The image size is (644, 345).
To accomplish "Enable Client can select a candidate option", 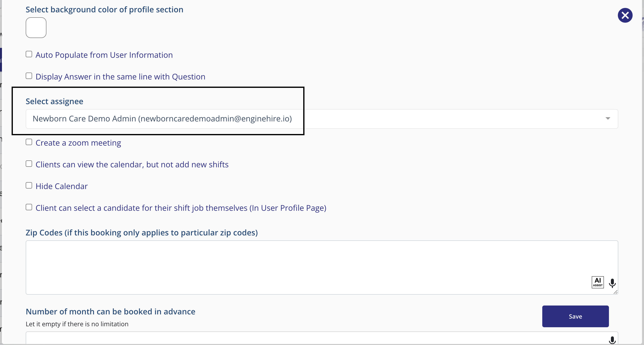I will click(29, 207).
